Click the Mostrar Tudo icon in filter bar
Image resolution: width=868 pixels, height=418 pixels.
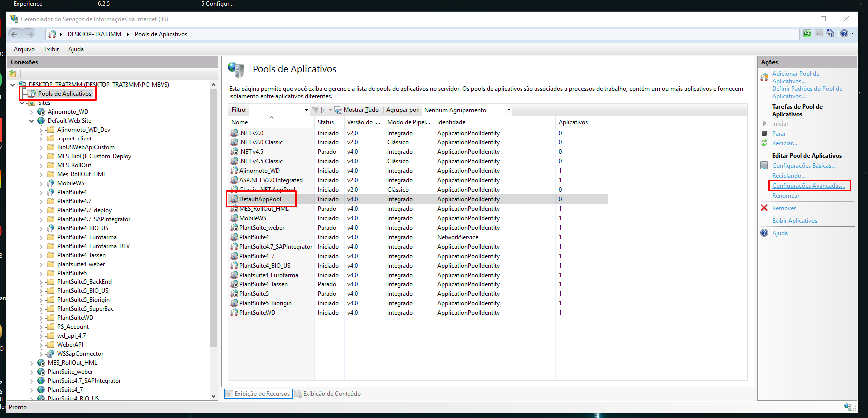coord(338,110)
